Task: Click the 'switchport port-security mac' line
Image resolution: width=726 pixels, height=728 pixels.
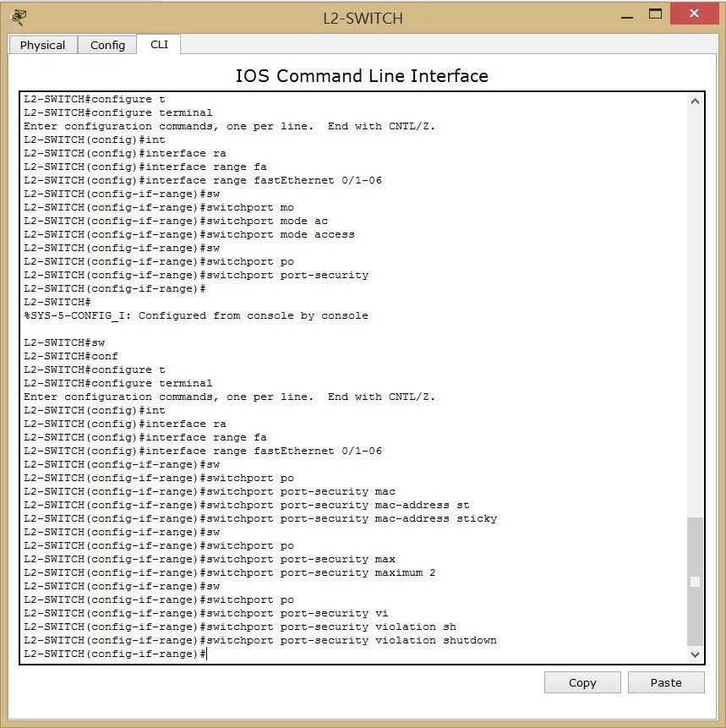Action: pyautogui.click(x=210, y=492)
